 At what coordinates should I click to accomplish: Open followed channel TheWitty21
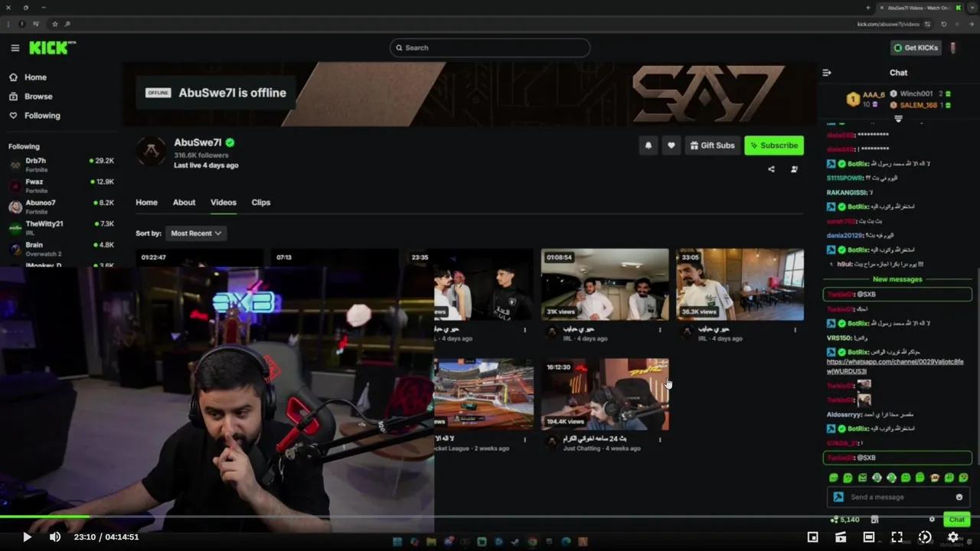[61, 227]
